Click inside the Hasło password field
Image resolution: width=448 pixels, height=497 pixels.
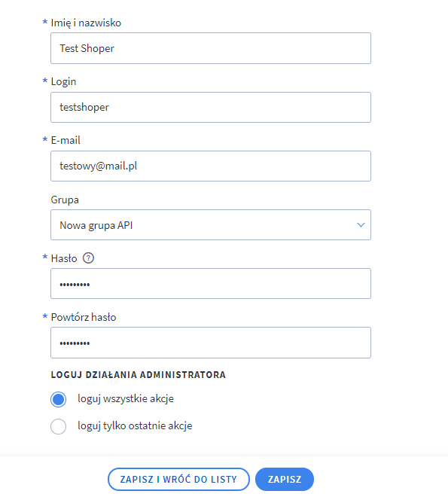click(211, 283)
